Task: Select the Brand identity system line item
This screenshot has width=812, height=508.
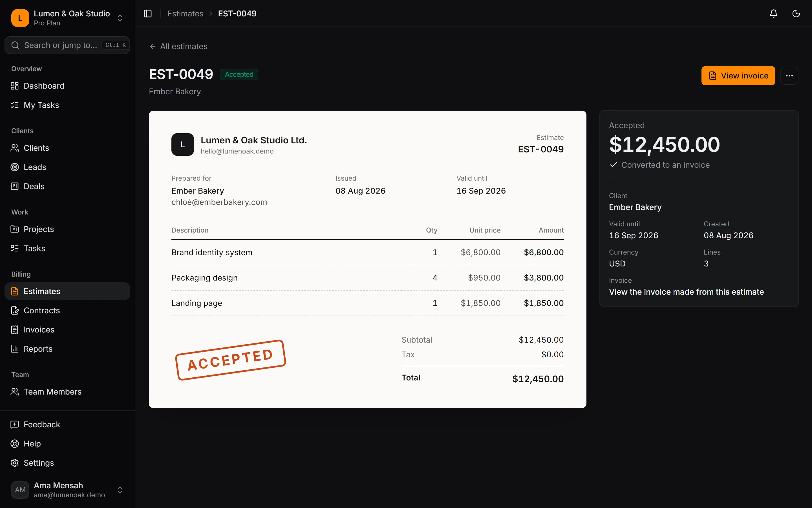Action: (x=367, y=252)
